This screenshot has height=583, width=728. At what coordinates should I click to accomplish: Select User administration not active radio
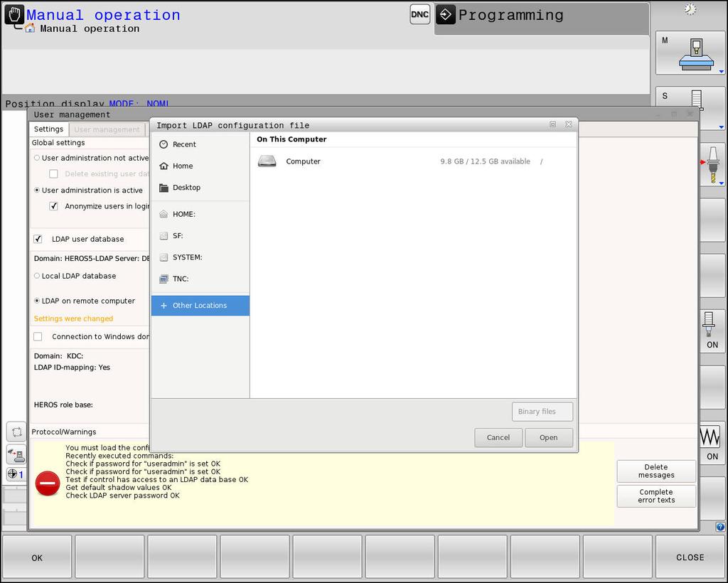37,158
